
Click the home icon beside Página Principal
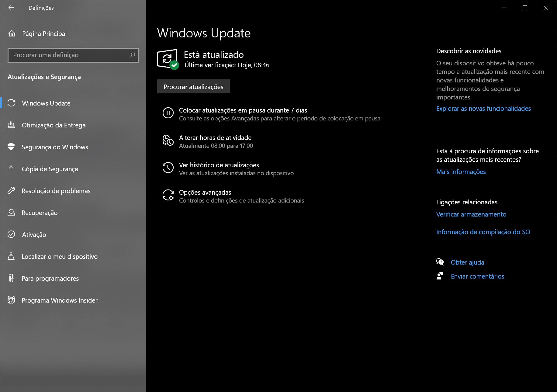point(12,33)
